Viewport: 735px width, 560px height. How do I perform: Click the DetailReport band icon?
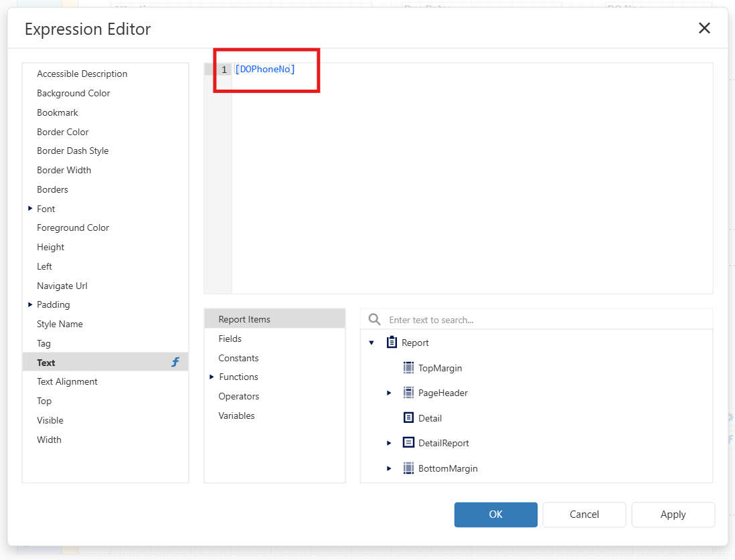click(x=408, y=443)
